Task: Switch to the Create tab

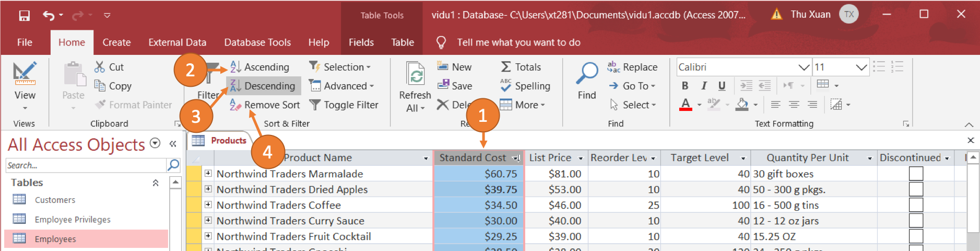Action: coord(116,42)
